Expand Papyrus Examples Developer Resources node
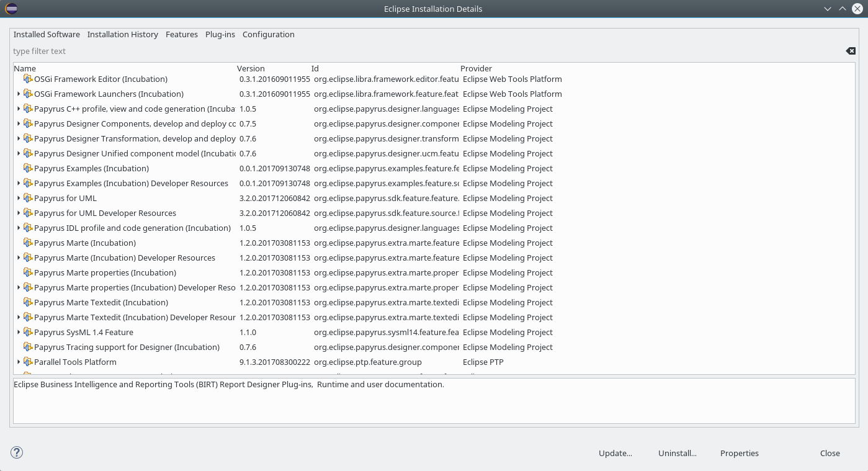Viewport: 868px width, 471px height. coord(19,183)
